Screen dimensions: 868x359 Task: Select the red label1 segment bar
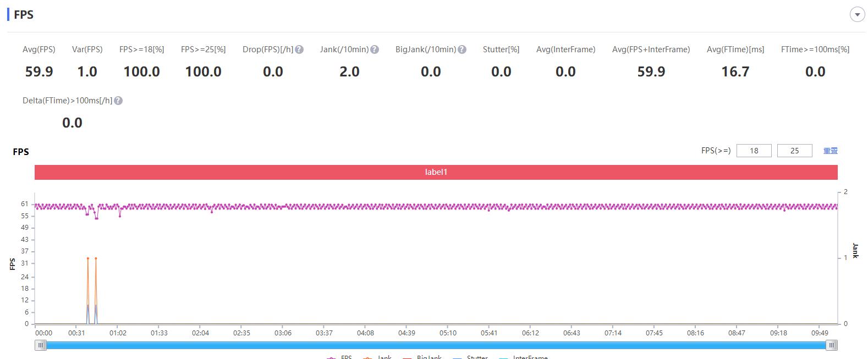[436, 172]
